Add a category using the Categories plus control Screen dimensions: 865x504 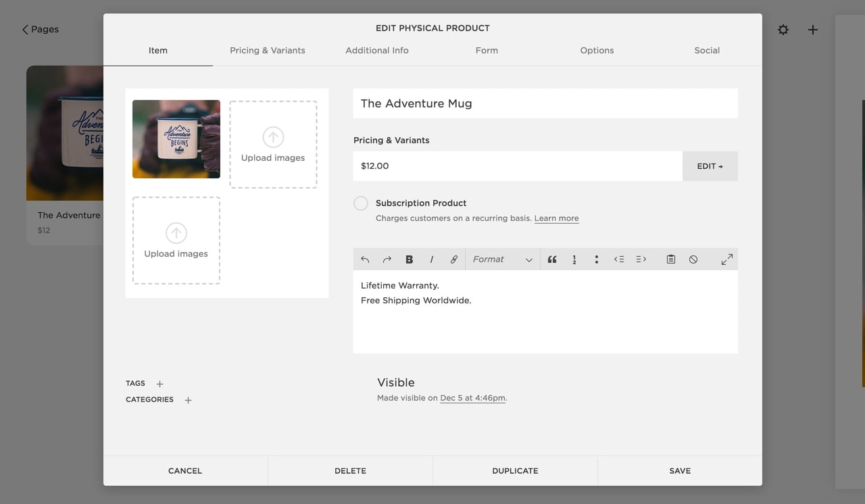[188, 399]
